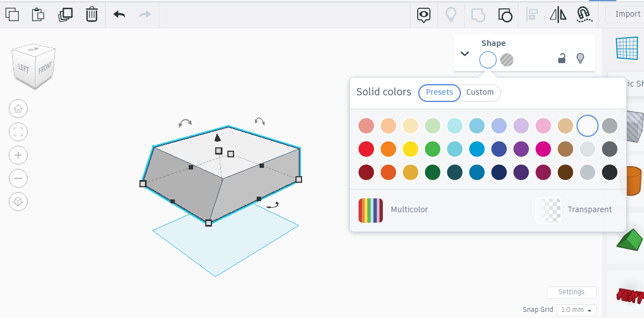The height and width of the screenshot is (318, 644).
Task: Pick the magenta pink swatch
Action: [x=543, y=149]
